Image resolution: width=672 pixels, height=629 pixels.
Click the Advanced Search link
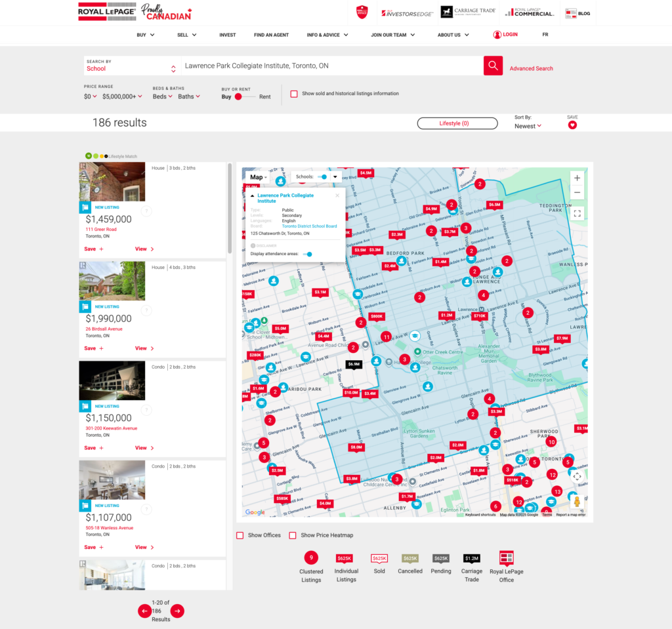coord(531,69)
